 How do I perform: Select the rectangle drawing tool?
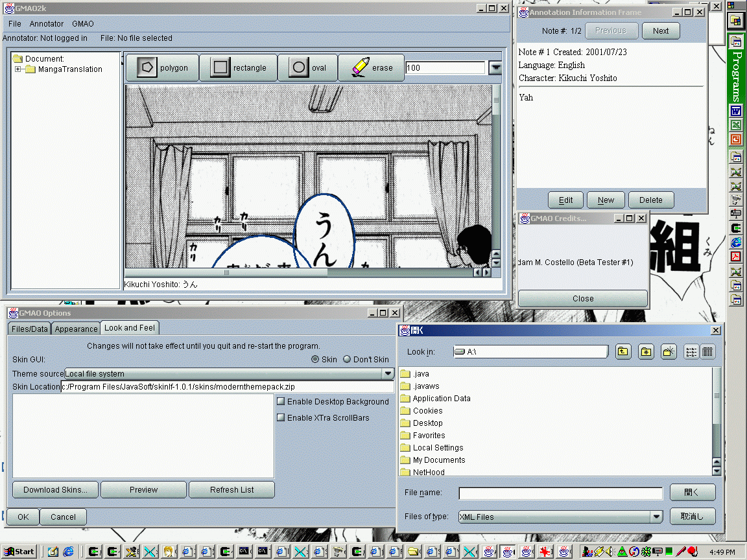[239, 67]
